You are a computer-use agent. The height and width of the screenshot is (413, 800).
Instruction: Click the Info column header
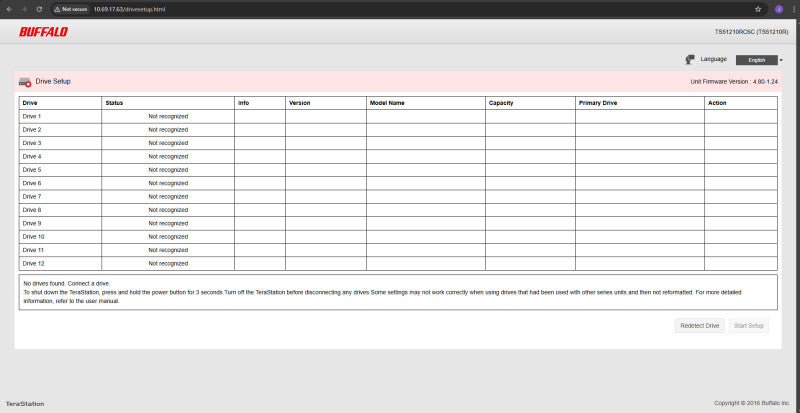260,103
